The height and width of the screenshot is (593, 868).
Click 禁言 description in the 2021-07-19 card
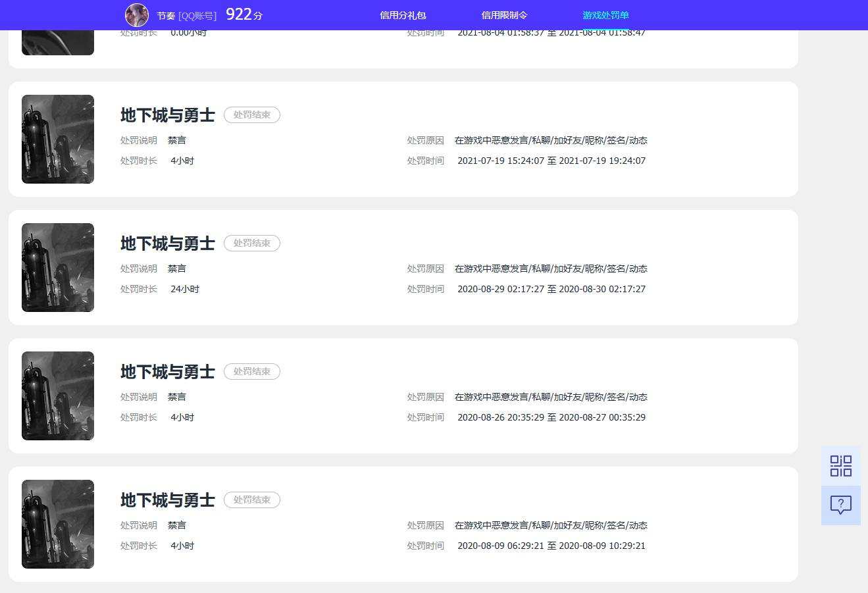pyautogui.click(x=177, y=140)
